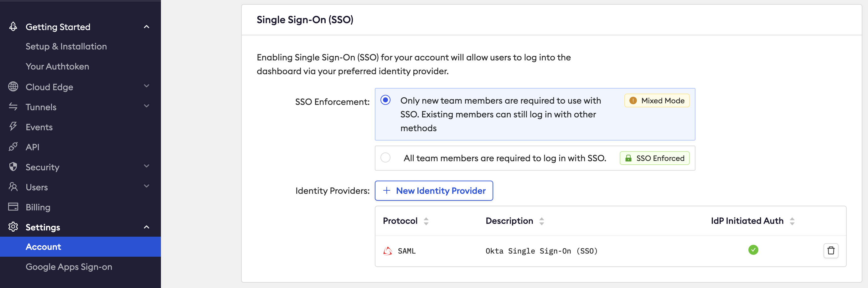Select the Getting Started bell icon
The width and height of the screenshot is (868, 288).
(13, 26)
